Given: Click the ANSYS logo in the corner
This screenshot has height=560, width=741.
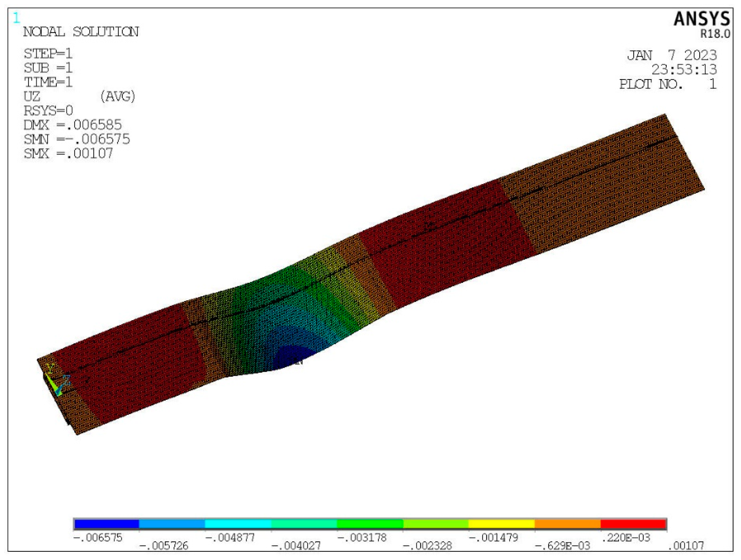Looking at the screenshot, I should click(x=702, y=19).
